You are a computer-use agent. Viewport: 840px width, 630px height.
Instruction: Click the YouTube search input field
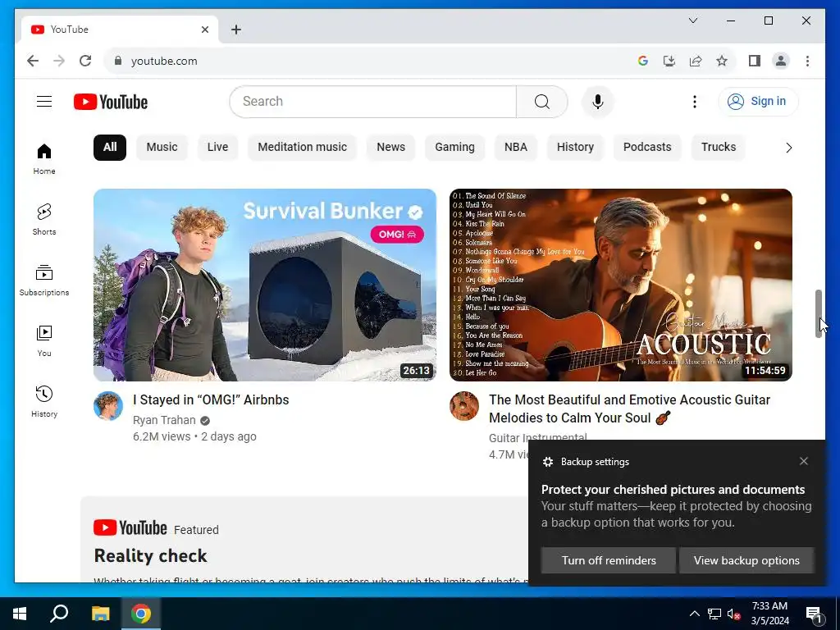pyautogui.click(x=373, y=102)
